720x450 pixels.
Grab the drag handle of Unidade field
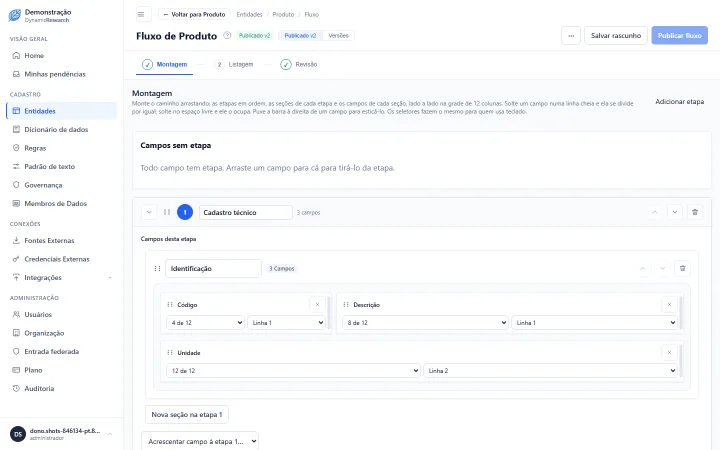click(x=170, y=353)
